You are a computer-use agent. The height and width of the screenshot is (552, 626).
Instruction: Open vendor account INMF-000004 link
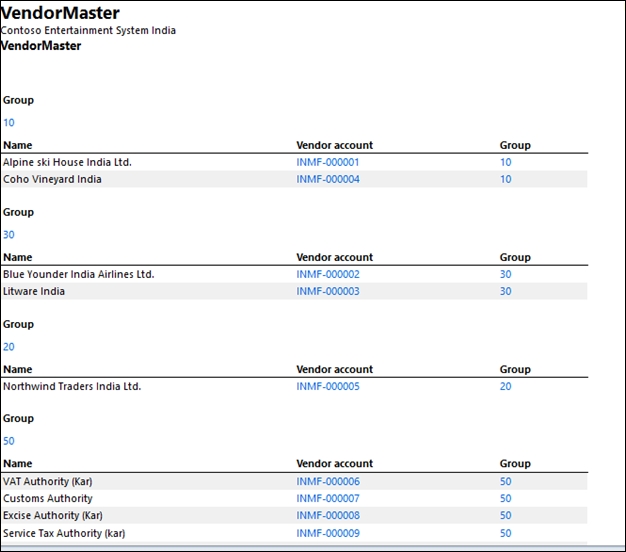[328, 179]
